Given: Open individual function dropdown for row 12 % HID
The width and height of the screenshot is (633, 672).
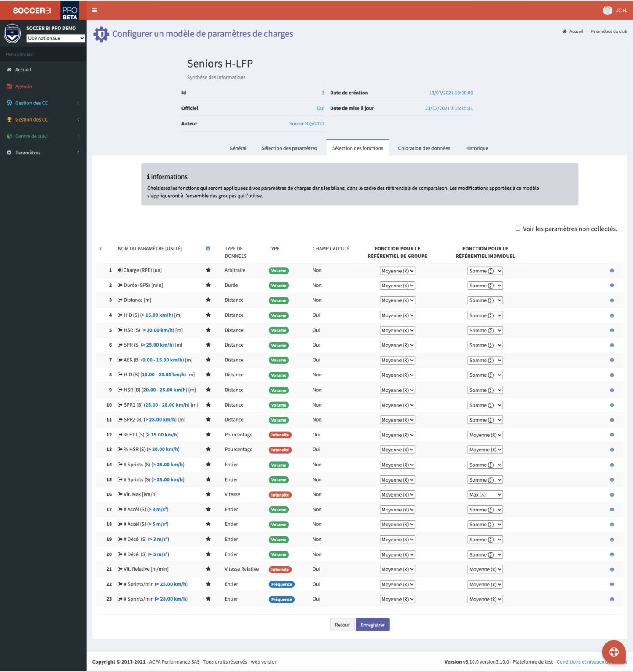Looking at the screenshot, I should [x=485, y=435].
